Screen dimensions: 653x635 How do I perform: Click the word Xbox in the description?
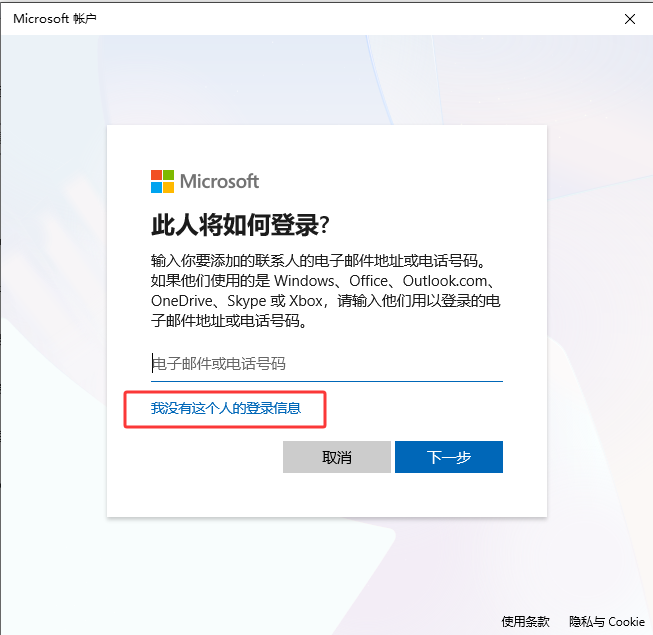pos(306,301)
